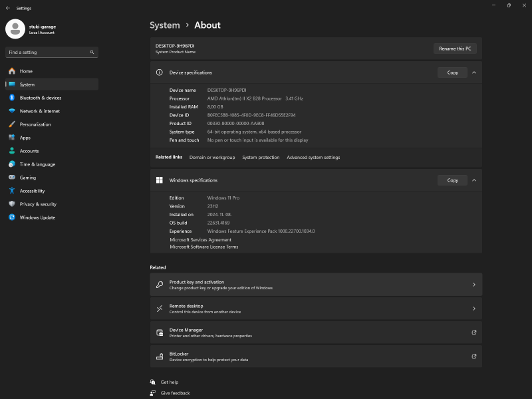Click the Windows Update sync icon
This screenshot has height=399, width=532.
[12, 217]
